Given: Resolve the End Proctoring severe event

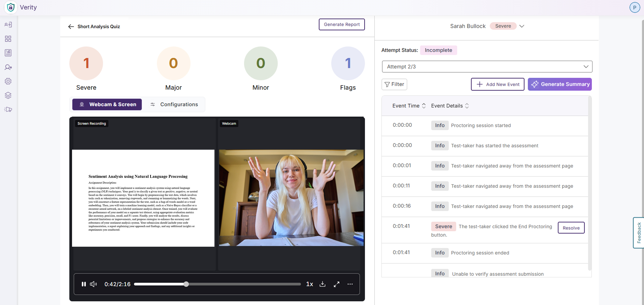Looking at the screenshot, I should [x=571, y=228].
